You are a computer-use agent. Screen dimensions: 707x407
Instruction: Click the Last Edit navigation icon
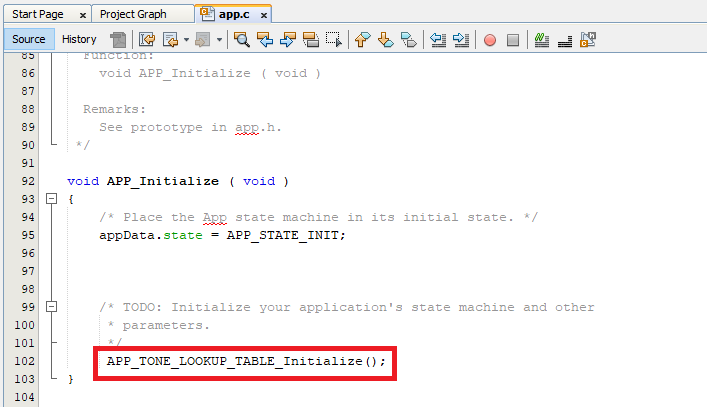click(x=147, y=40)
